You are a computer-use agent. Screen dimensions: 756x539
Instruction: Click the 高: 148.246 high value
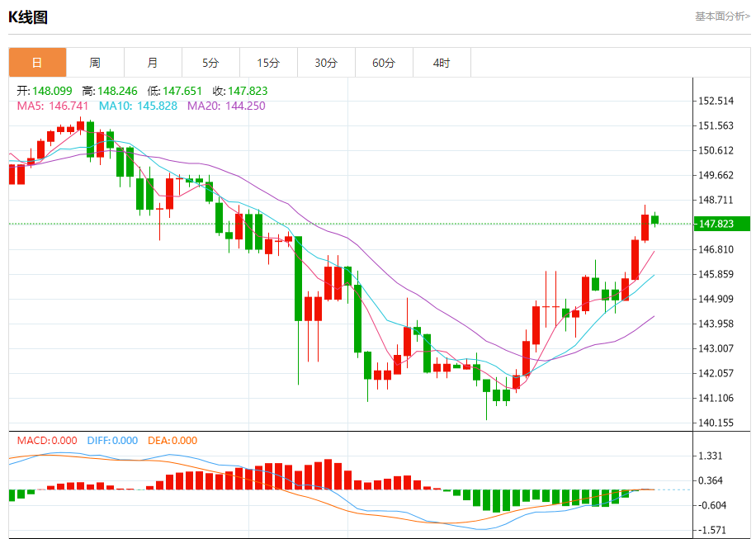(110, 91)
